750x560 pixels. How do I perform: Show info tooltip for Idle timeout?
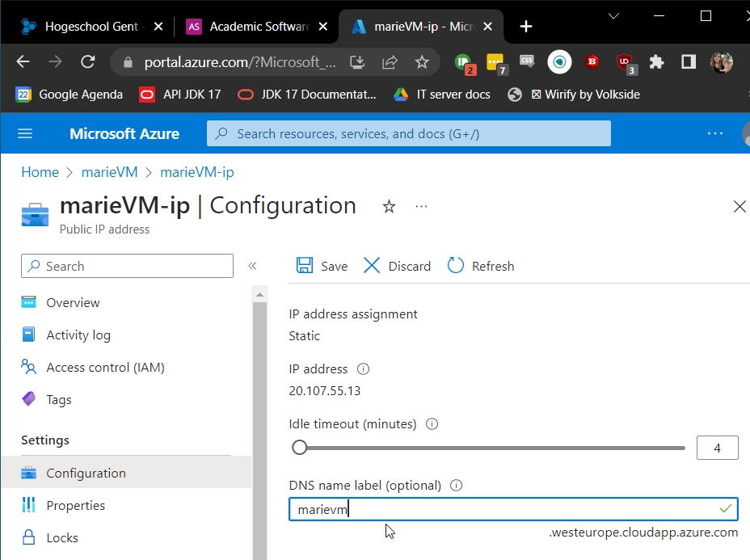(432, 424)
